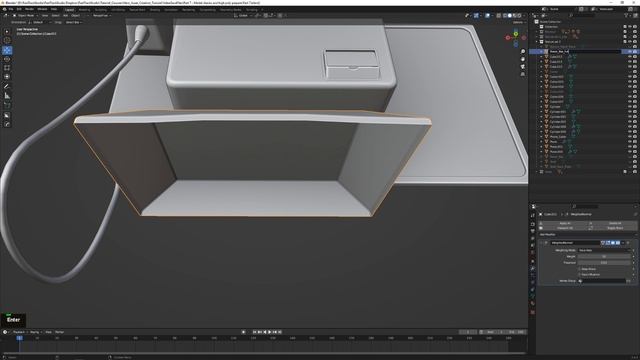Switch to the Shading workspace tab
The image size is (640, 360).
tap(155, 9)
